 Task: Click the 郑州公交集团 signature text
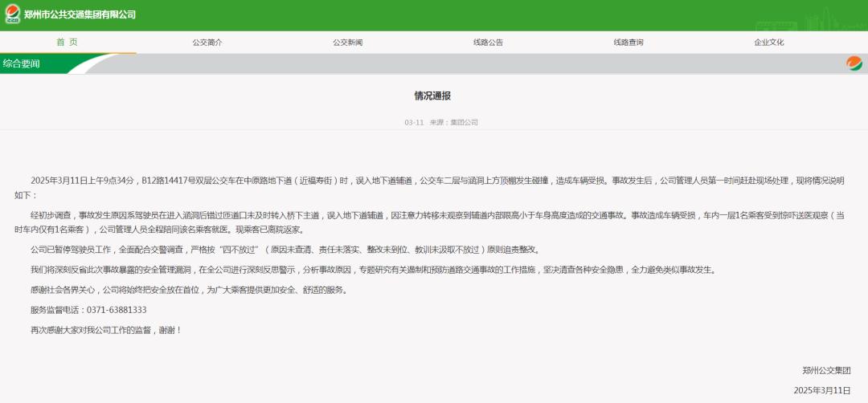pos(825,371)
